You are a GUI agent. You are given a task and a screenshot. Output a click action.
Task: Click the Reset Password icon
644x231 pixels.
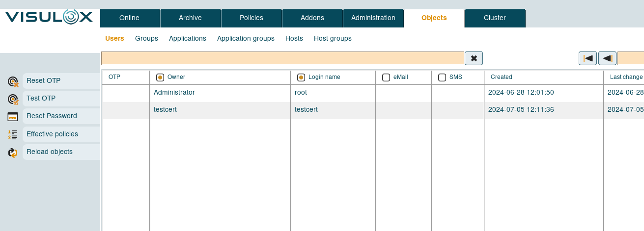tap(13, 117)
